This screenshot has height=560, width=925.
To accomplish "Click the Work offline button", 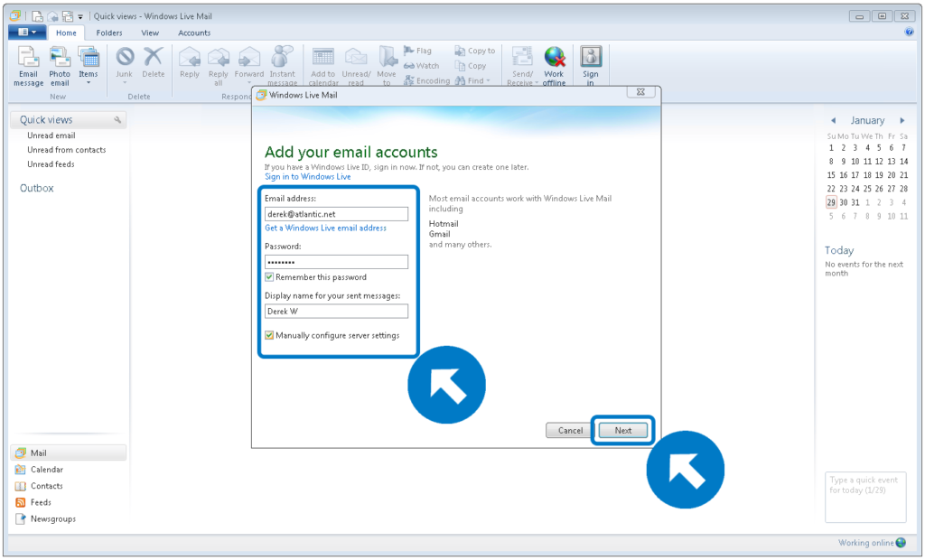I will coord(554,63).
